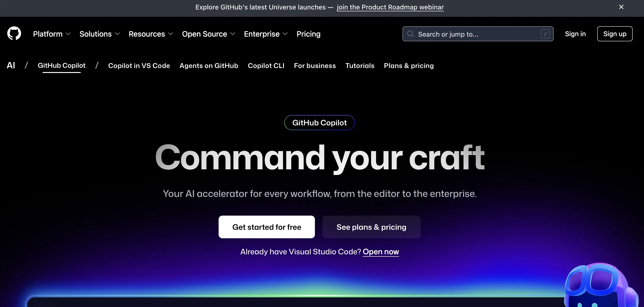644x307 pixels.
Task: Go to the For business section
Action: [x=315, y=65]
